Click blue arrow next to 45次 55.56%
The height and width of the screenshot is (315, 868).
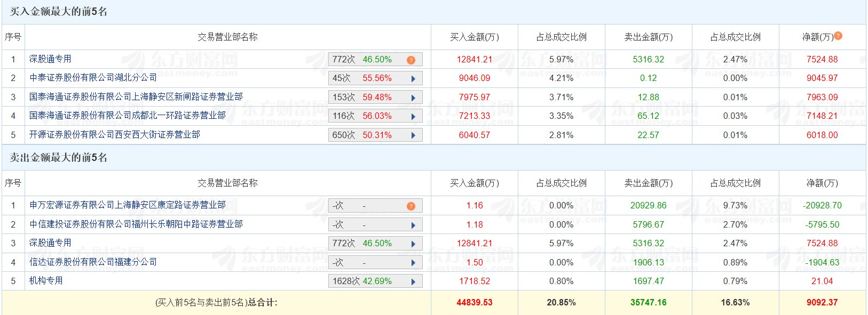click(413, 79)
